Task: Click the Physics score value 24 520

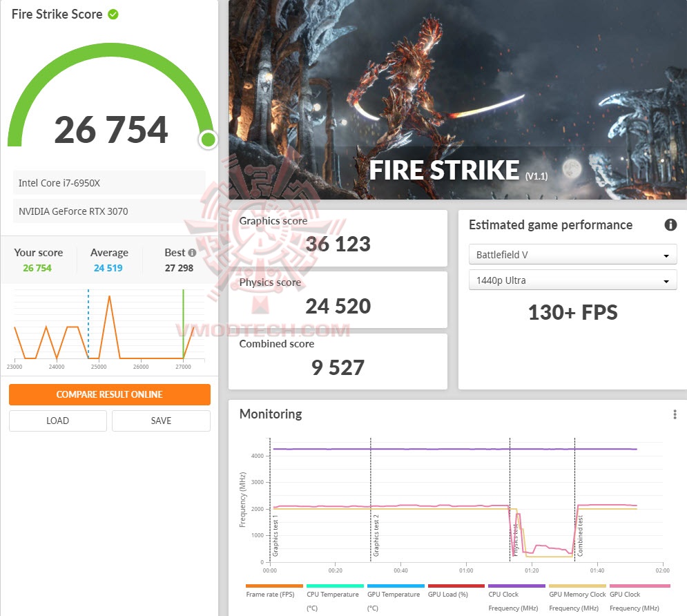Action: click(338, 306)
